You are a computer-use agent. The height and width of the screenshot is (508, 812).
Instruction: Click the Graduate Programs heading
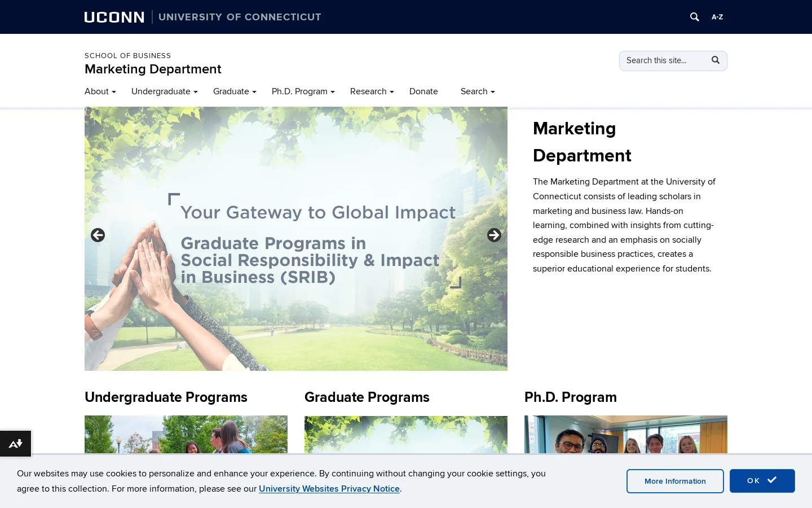(367, 397)
